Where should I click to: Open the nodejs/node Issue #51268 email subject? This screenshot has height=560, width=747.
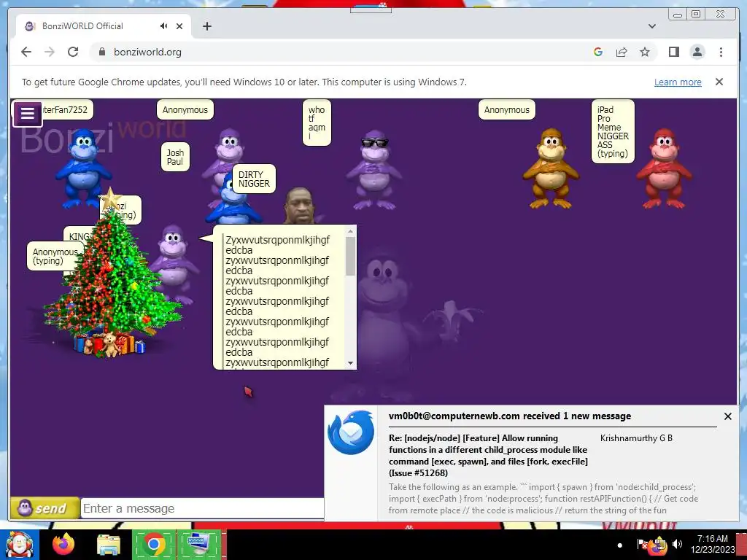coord(488,455)
